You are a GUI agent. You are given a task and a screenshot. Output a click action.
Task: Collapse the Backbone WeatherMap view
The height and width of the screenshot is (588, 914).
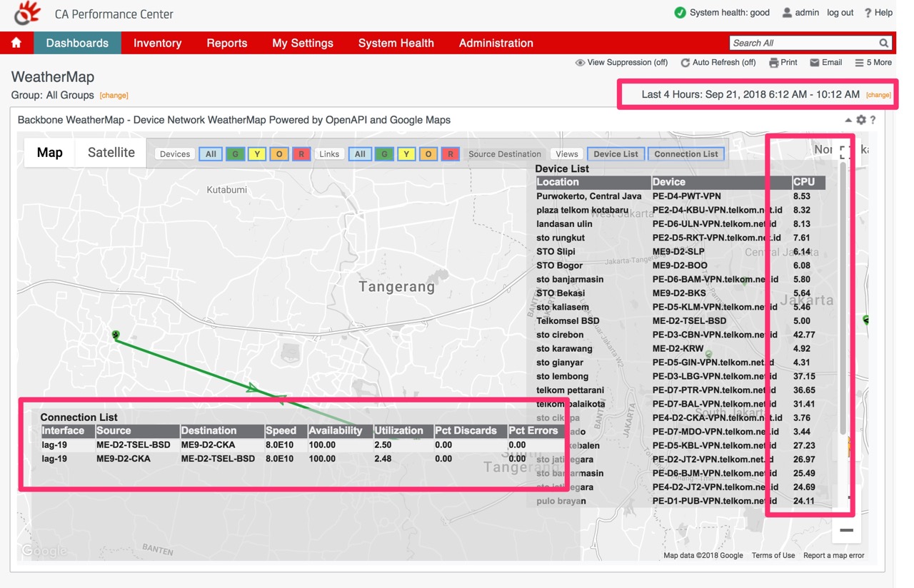point(848,120)
